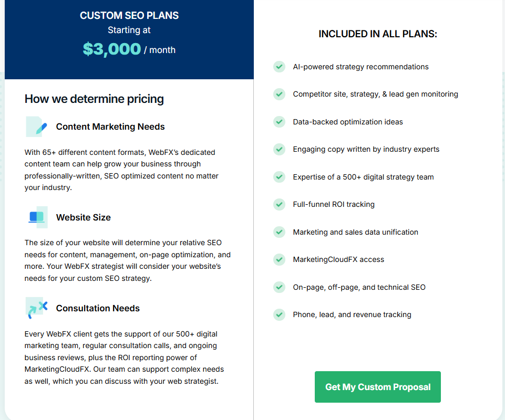Click the Content Marketing Needs pencil icon
The width and height of the screenshot is (505, 420).
(37, 127)
